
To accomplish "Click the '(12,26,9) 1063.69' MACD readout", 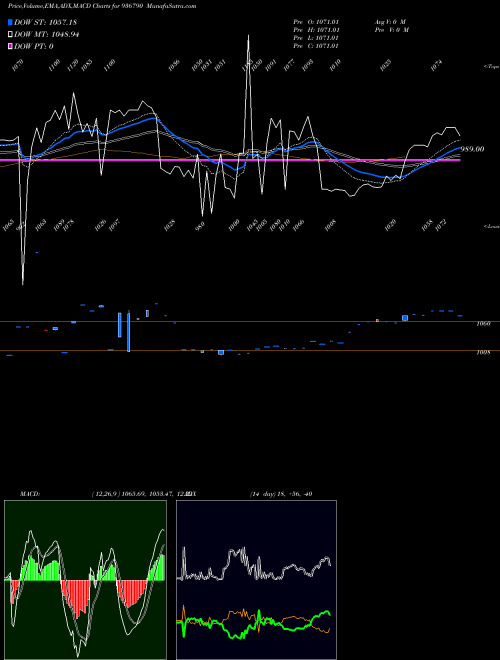I will pyautogui.click(x=119, y=494).
